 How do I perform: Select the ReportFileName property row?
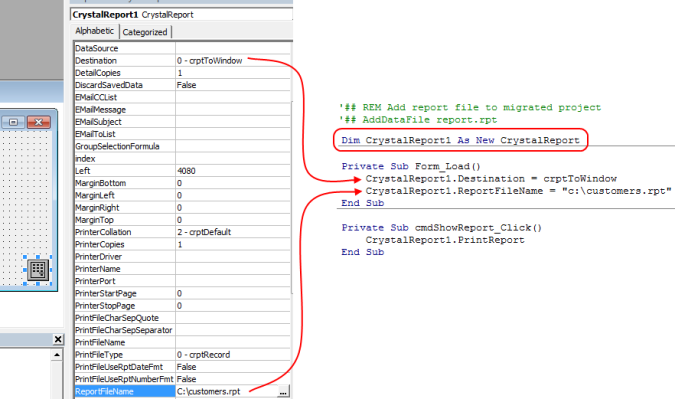tap(182, 392)
